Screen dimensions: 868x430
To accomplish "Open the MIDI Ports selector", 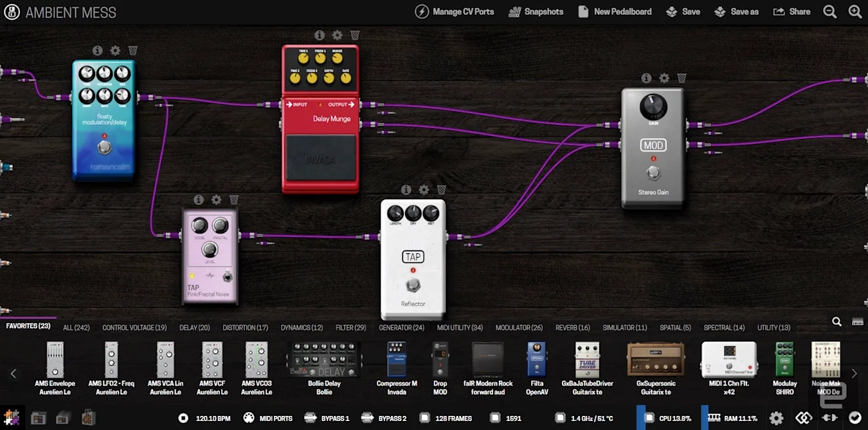I will (268, 418).
